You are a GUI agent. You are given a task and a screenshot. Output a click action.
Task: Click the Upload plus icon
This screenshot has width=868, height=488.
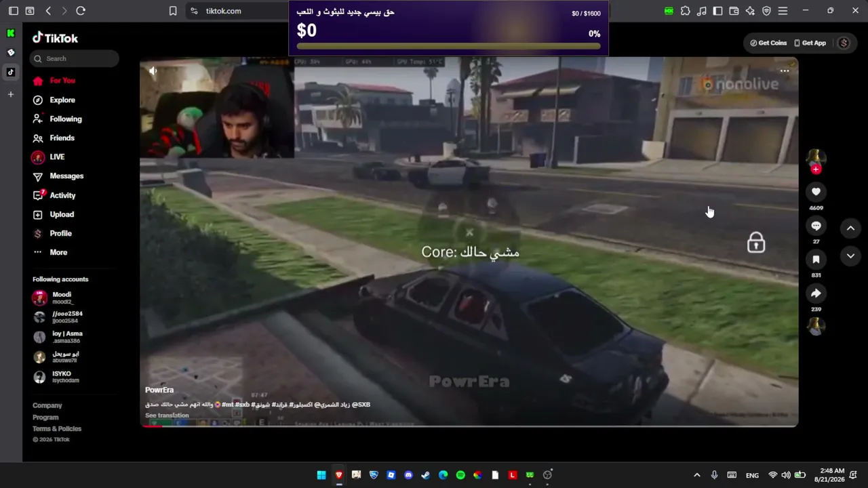tap(37, 214)
